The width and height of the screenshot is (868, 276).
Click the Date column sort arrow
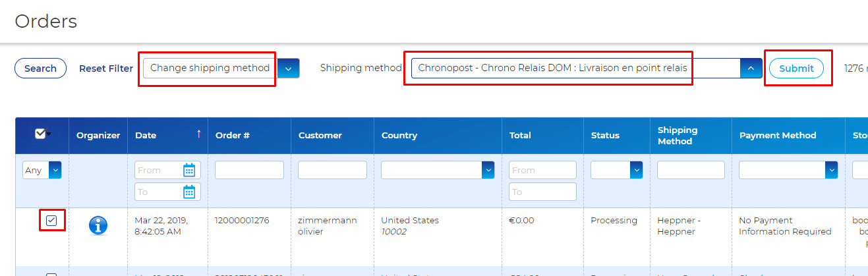198,134
